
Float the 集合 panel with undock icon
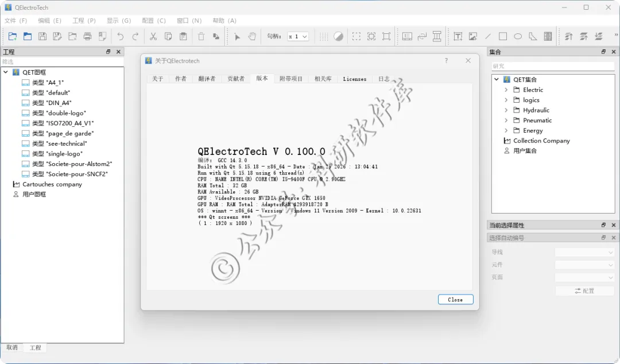(603, 52)
